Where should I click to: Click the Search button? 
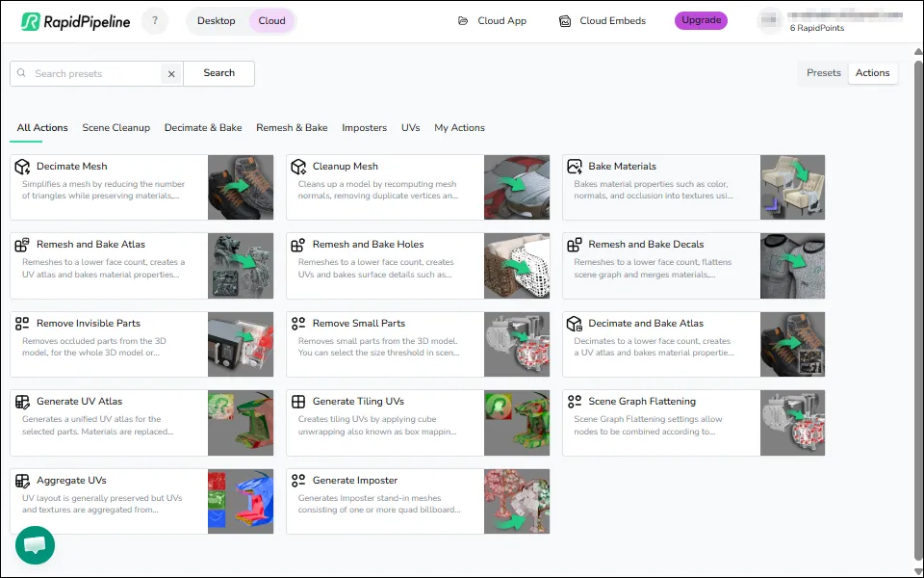[x=218, y=72]
